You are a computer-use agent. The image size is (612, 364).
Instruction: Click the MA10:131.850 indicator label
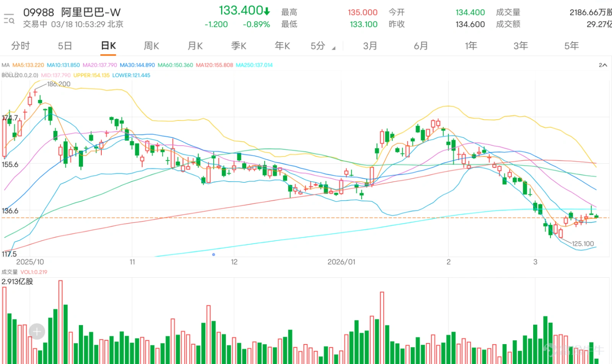click(x=63, y=65)
